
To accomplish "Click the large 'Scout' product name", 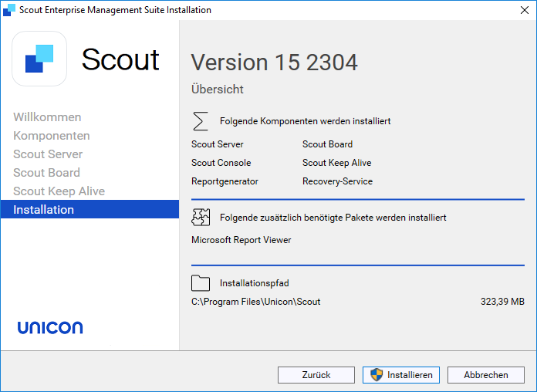I will point(120,59).
